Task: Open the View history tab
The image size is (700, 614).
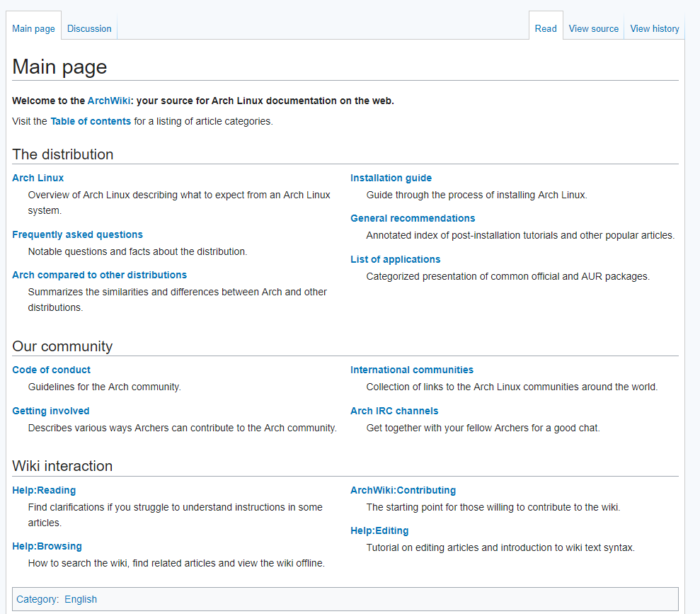Action: point(655,28)
